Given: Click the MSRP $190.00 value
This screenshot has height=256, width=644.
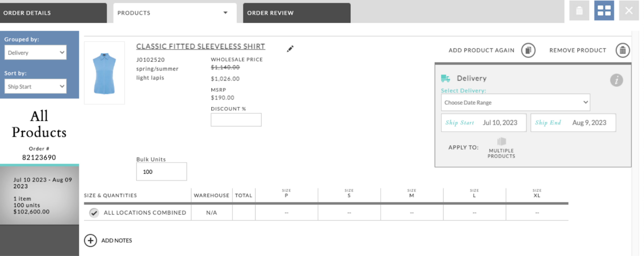Looking at the screenshot, I should pyautogui.click(x=223, y=98).
